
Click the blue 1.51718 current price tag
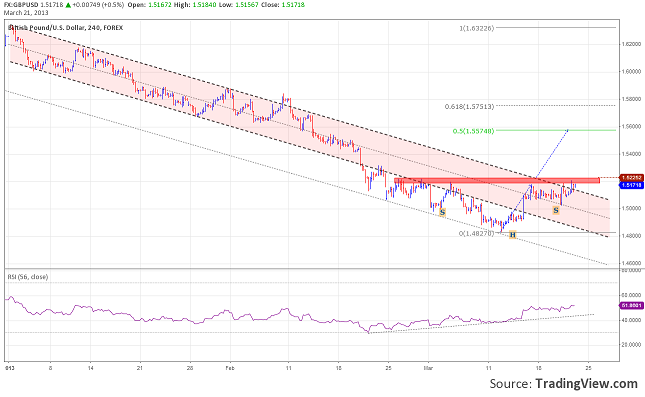point(631,186)
